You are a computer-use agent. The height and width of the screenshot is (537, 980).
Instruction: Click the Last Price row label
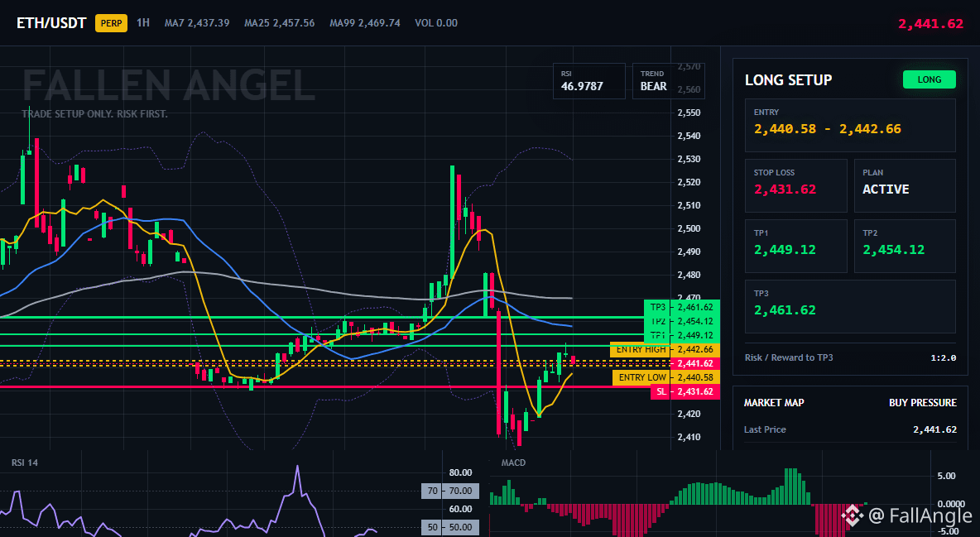tap(765, 429)
